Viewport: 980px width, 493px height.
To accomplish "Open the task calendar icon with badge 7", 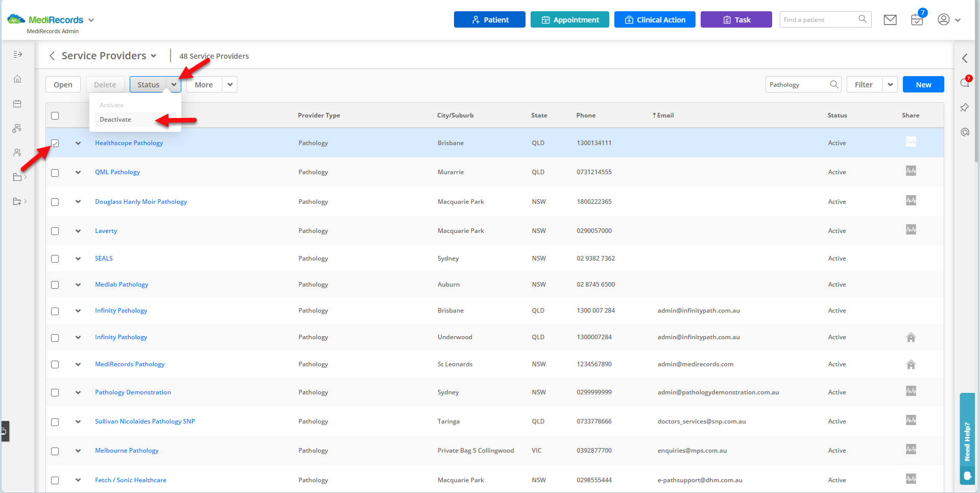I will pyautogui.click(x=917, y=20).
